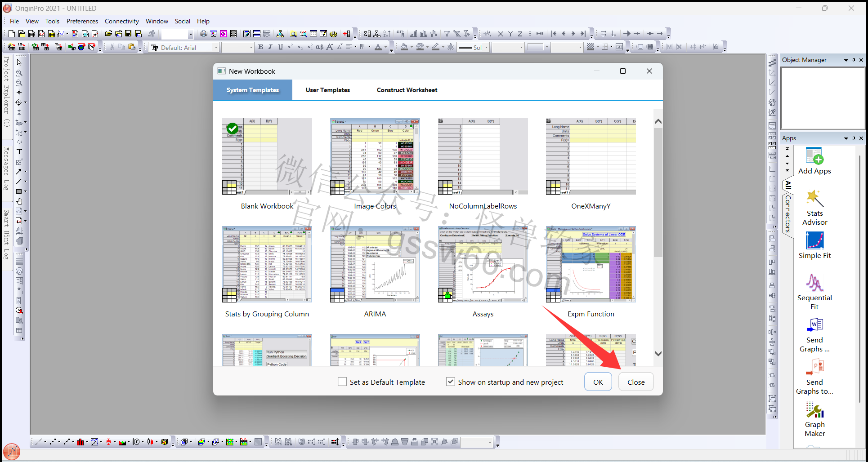The height and width of the screenshot is (462, 868).
Task: Click the Line plot icon in bottom toolbar
Action: [39, 442]
